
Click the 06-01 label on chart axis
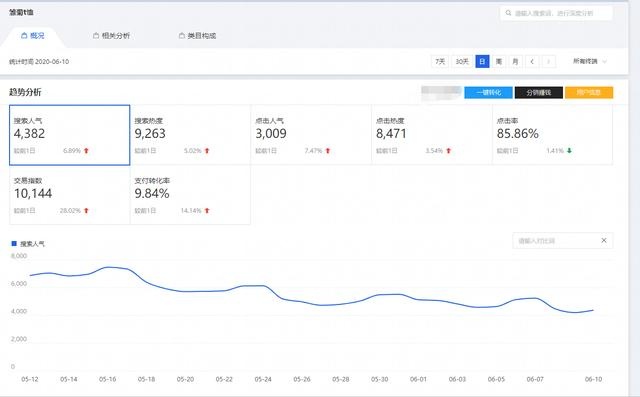point(418,379)
